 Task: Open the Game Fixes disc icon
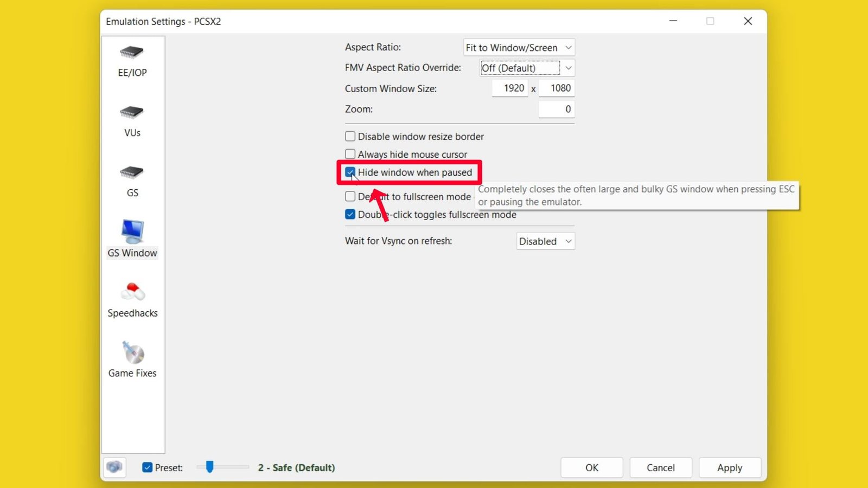(x=132, y=352)
